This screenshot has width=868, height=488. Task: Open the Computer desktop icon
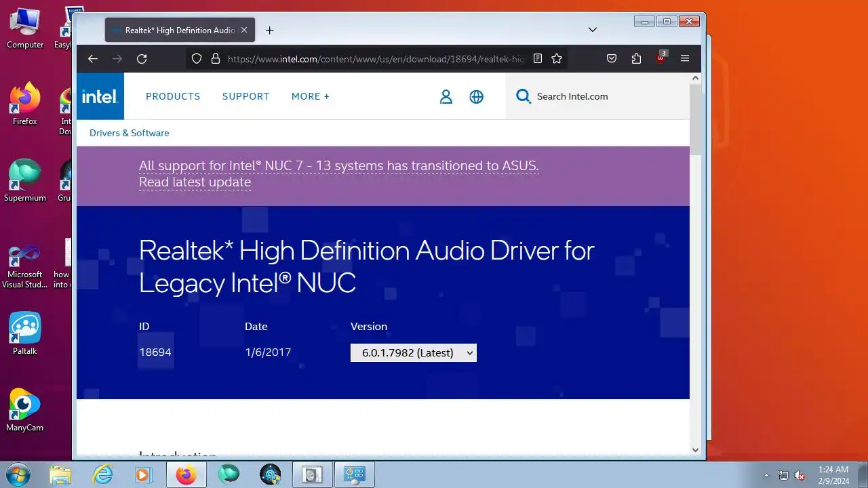[x=25, y=28]
